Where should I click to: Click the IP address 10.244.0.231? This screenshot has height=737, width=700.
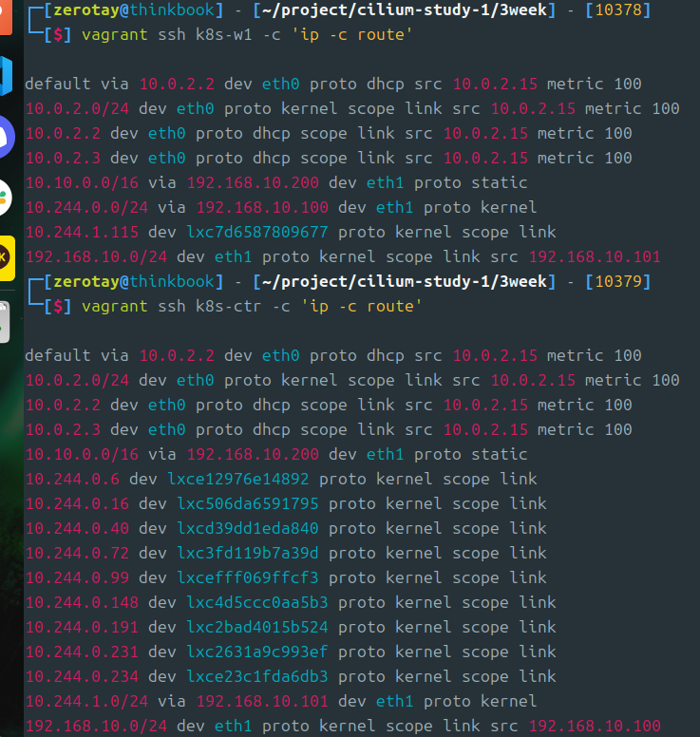[x=83, y=652]
